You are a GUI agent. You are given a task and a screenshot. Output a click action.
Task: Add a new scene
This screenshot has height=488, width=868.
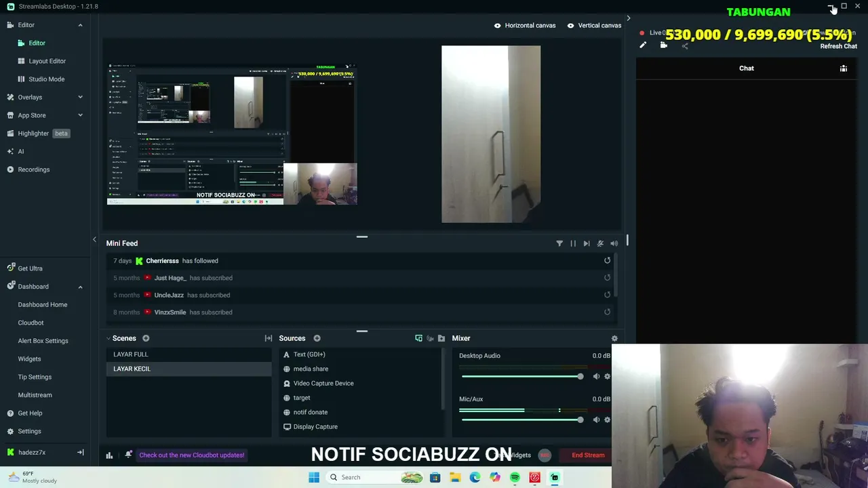pos(146,338)
